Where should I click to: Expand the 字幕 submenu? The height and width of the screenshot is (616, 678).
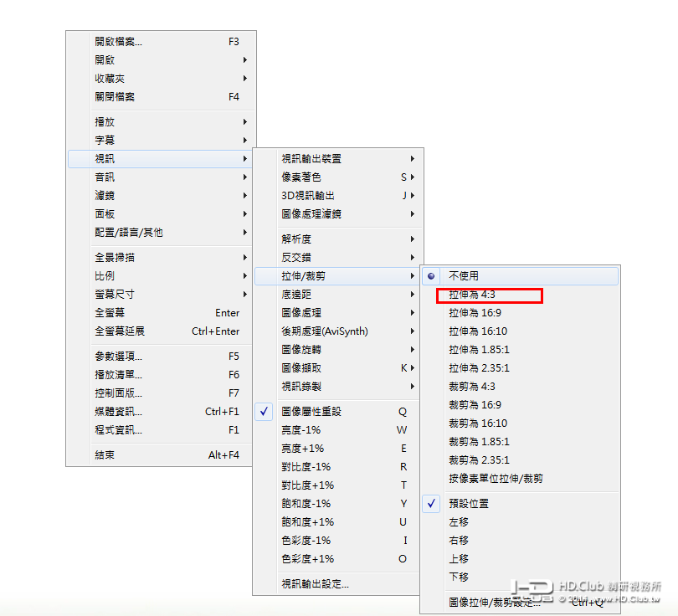(x=160, y=141)
